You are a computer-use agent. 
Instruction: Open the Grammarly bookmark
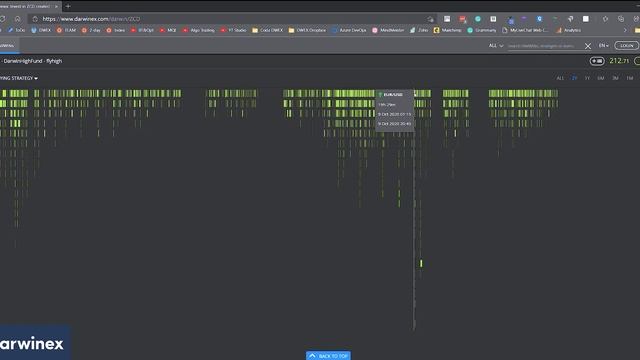point(482,30)
